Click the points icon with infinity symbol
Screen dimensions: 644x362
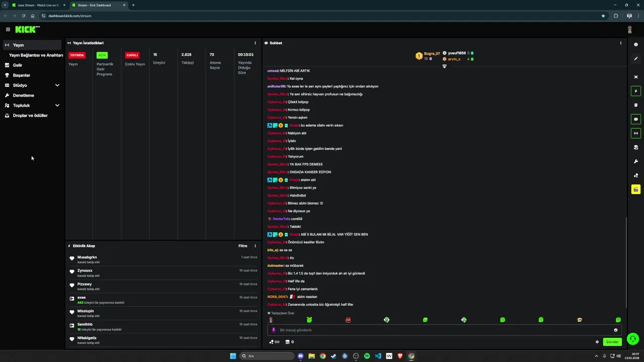pos(274,342)
